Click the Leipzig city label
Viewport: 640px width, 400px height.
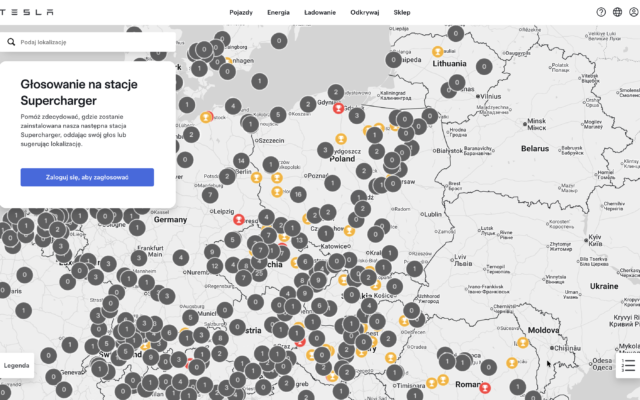pos(224,211)
